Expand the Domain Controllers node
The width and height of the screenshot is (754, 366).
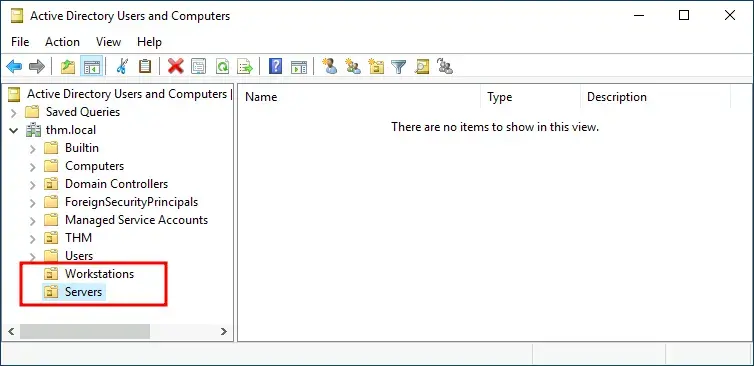(x=32, y=185)
